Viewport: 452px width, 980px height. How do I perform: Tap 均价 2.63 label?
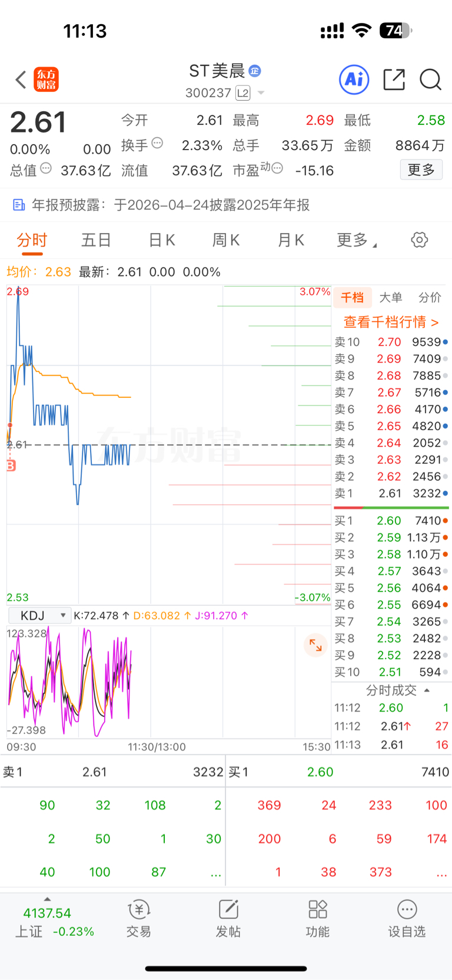click(39, 272)
